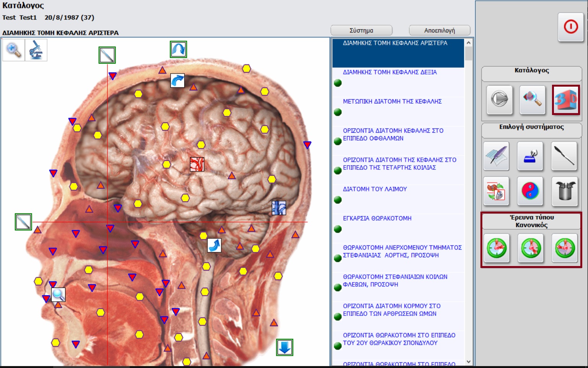Click the Κατάλογος panel header
The width and height of the screenshot is (588, 368).
[x=532, y=74]
